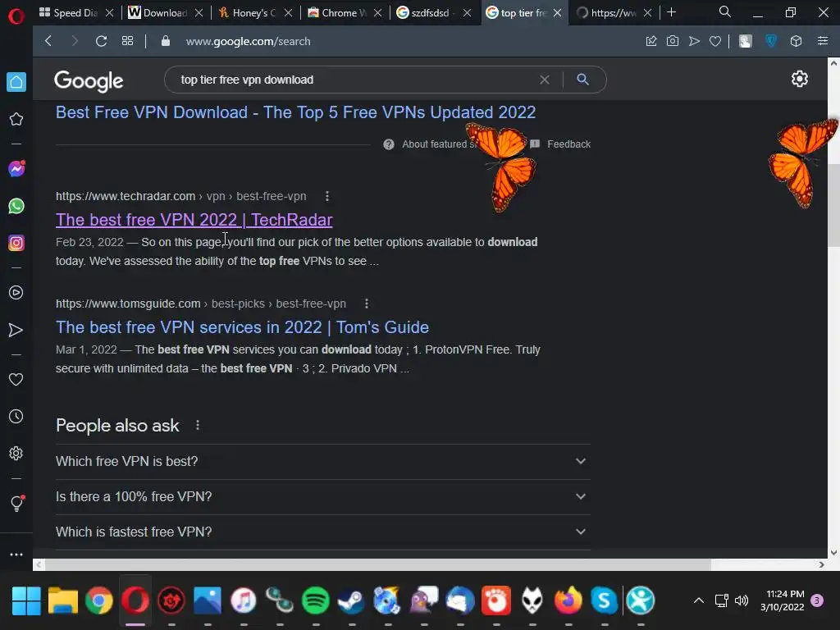Open Settings gear in Opera sidebar
Viewport: 840px width, 630px height.
16,453
